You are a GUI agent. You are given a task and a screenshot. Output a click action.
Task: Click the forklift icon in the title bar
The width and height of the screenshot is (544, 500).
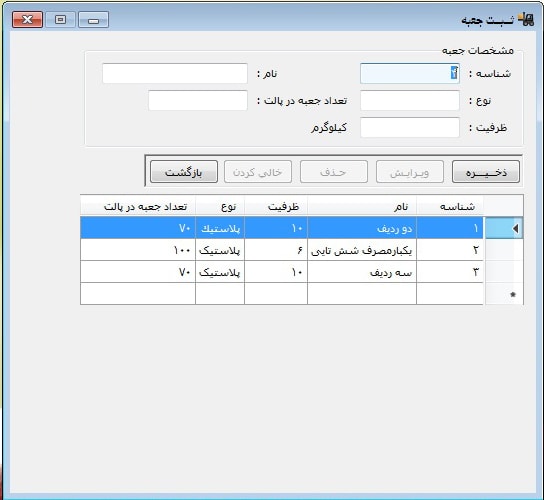coord(526,19)
